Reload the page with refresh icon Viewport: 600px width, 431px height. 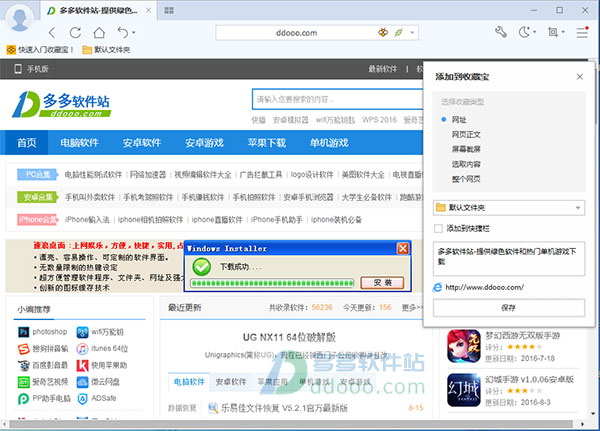coord(75,33)
